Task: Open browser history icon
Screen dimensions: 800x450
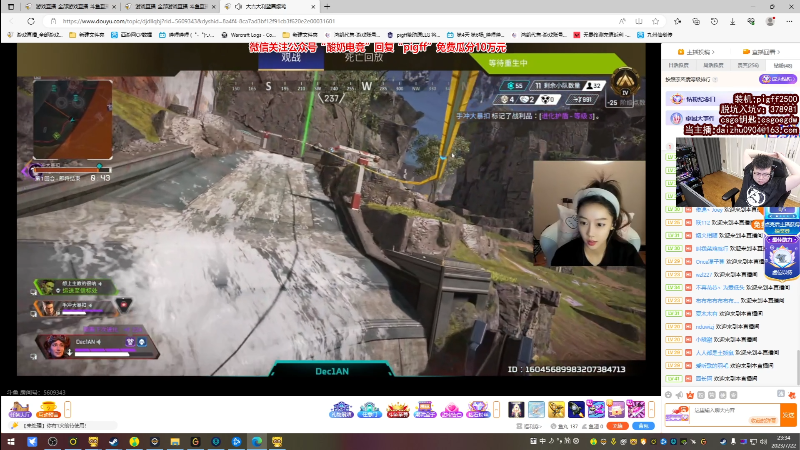Action: 714,21
